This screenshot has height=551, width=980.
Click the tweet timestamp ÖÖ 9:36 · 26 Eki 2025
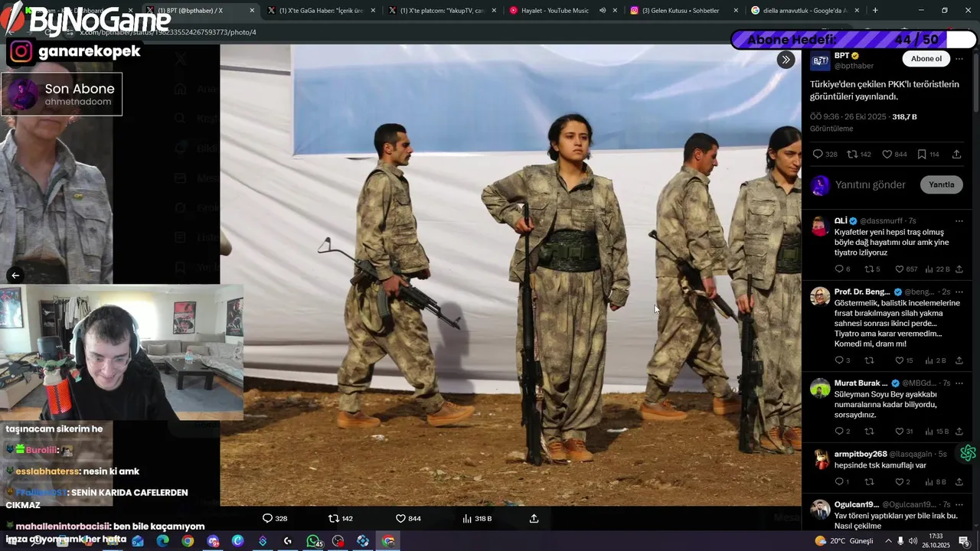pos(848,116)
